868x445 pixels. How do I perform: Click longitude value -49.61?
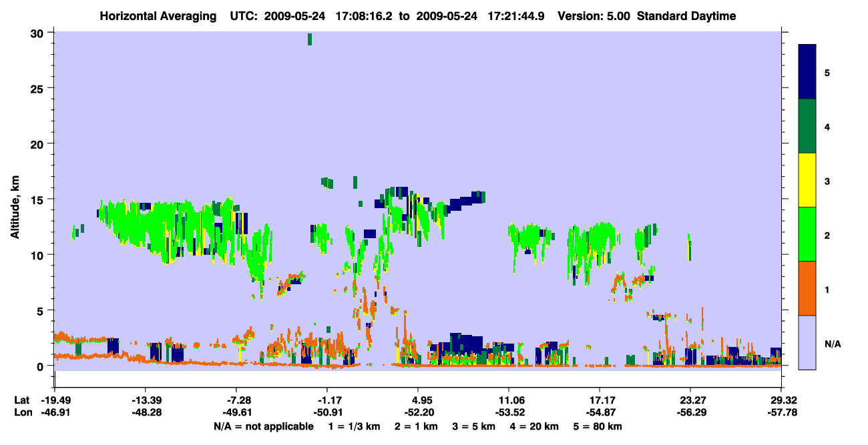236,413
